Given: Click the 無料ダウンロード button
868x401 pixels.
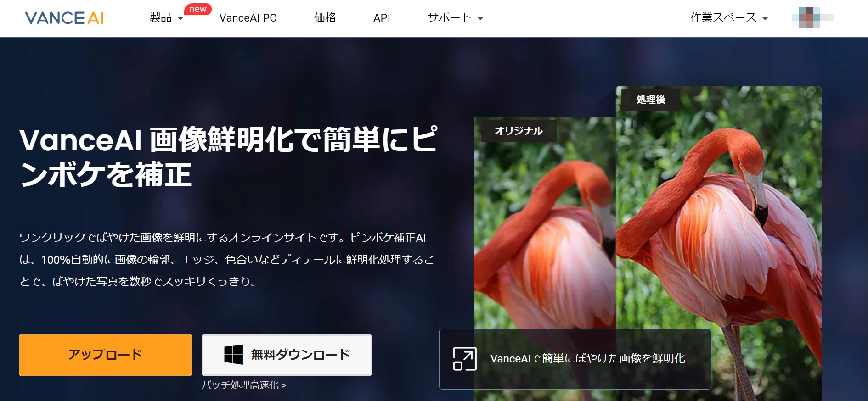Looking at the screenshot, I should 287,355.
